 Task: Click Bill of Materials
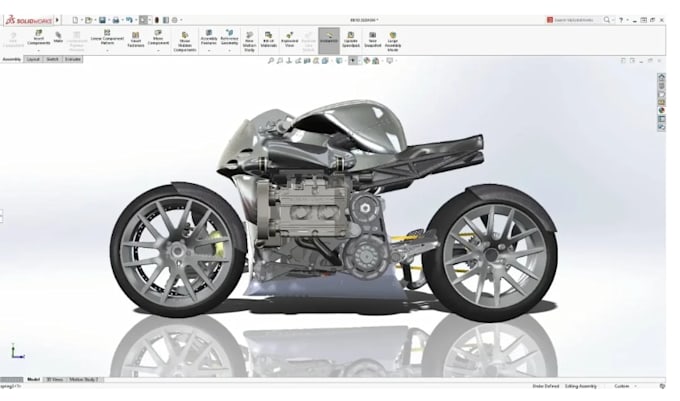(268, 39)
